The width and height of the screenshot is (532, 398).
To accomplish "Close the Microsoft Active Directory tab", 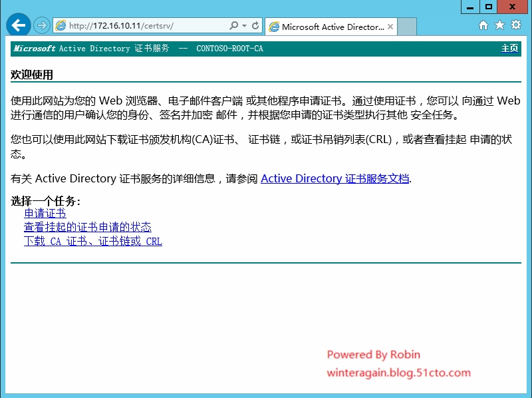I will [390, 27].
